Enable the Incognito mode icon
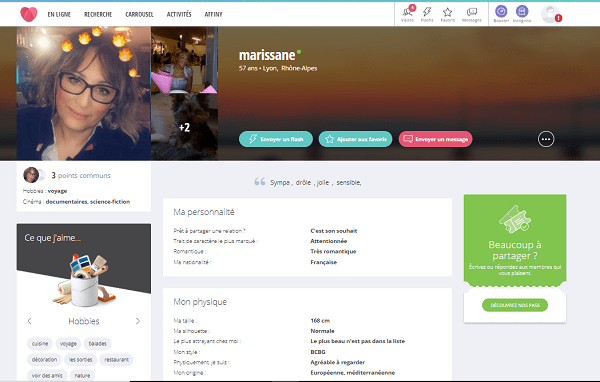600x382 pixels. pyautogui.click(x=522, y=14)
